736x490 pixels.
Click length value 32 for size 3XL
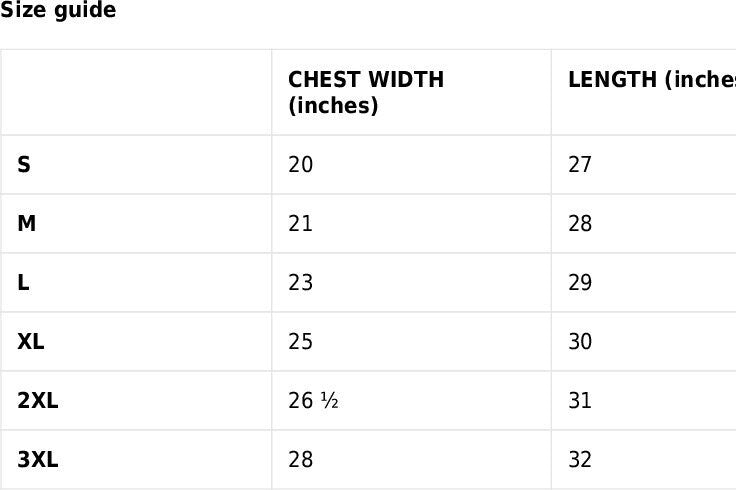coord(580,460)
